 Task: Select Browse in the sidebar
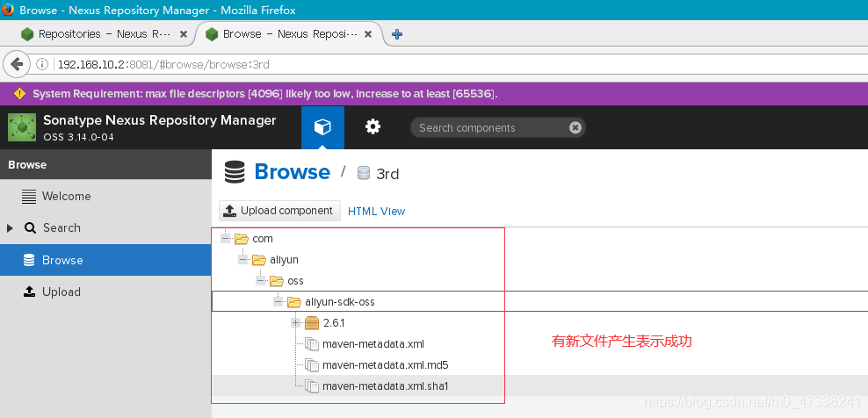(x=105, y=260)
